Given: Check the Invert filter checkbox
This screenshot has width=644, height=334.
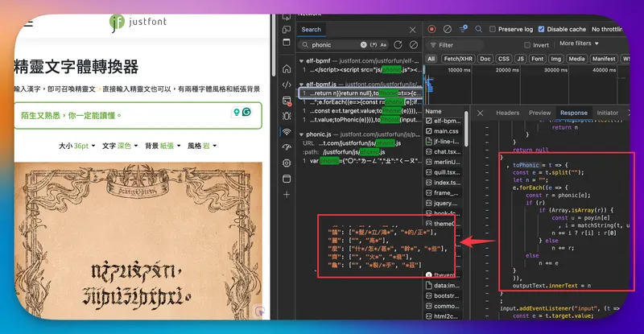Looking at the screenshot, I should tap(527, 45).
